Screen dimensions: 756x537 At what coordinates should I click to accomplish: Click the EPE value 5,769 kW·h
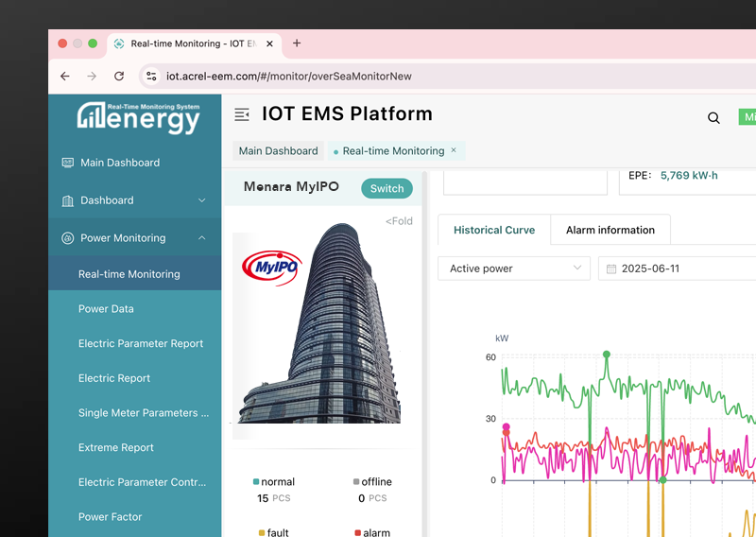[x=689, y=176]
